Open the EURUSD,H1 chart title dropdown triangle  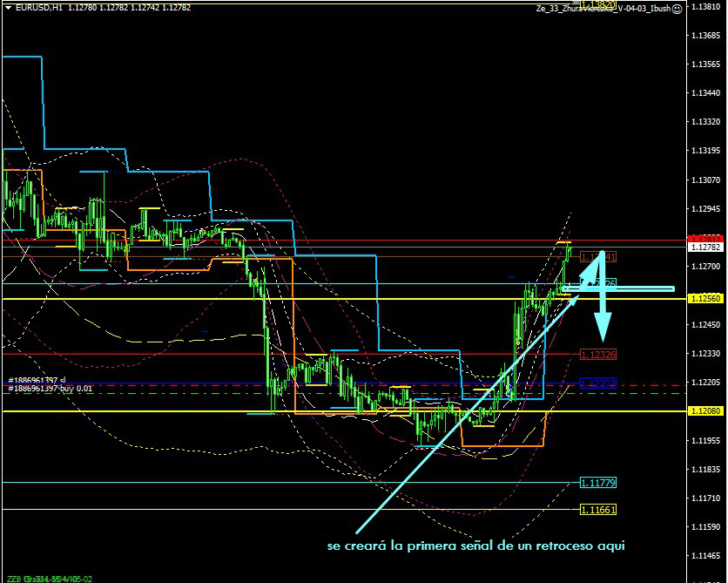pos(8,8)
